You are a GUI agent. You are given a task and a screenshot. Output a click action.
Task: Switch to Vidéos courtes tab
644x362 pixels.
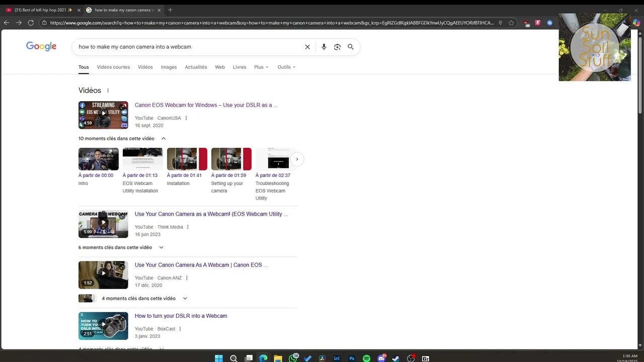coord(113,67)
